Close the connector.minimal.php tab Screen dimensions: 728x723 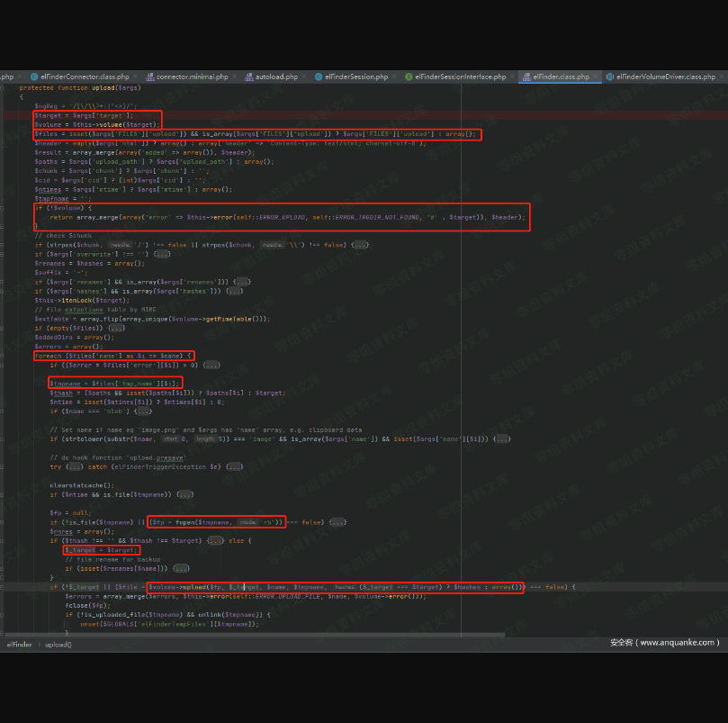click(x=234, y=77)
